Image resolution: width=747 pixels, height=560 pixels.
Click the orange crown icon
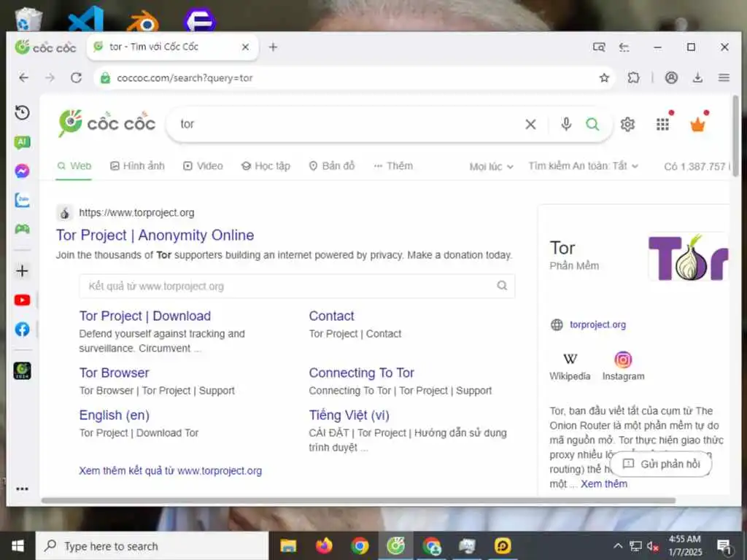697,124
